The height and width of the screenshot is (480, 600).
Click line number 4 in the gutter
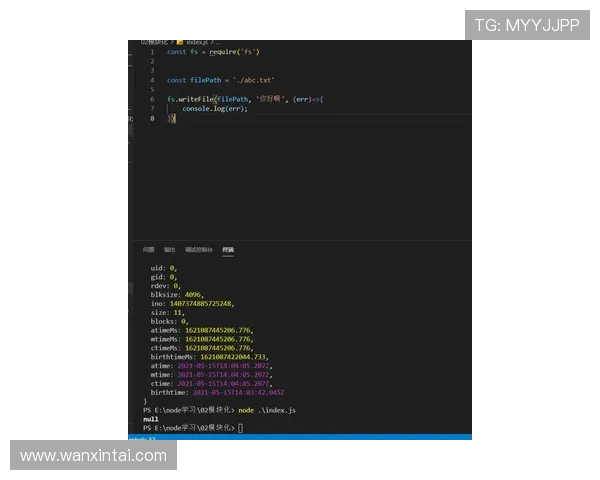[x=152, y=79]
